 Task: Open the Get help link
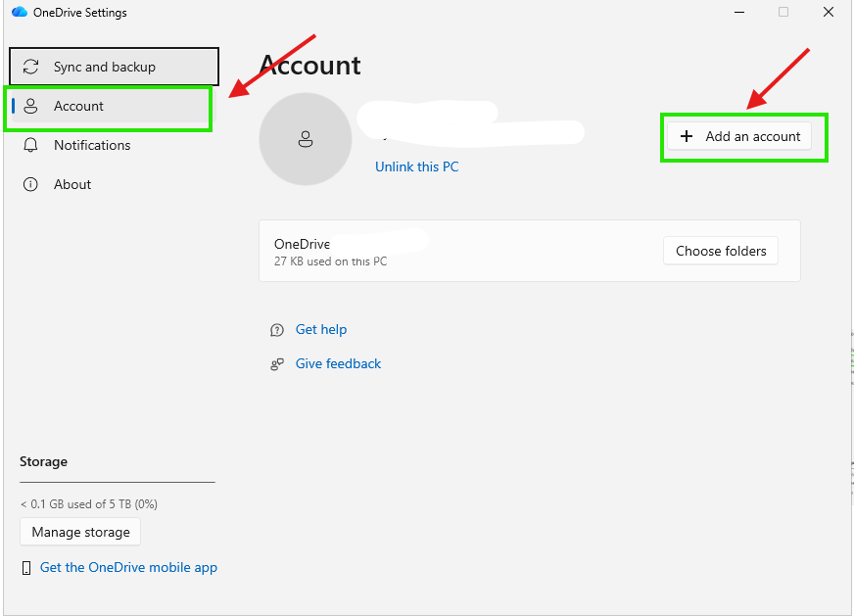coord(321,329)
